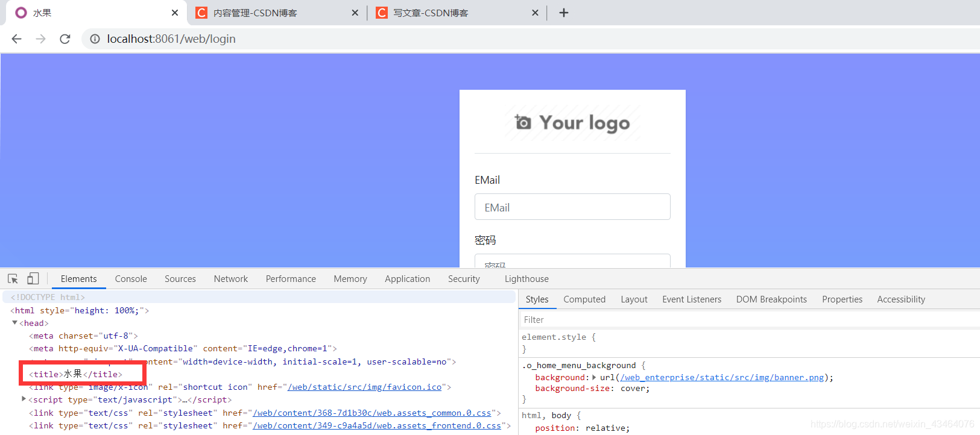Image resolution: width=980 pixels, height=435 pixels.
Task: Open the banner.png url link
Action: [x=722, y=377]
